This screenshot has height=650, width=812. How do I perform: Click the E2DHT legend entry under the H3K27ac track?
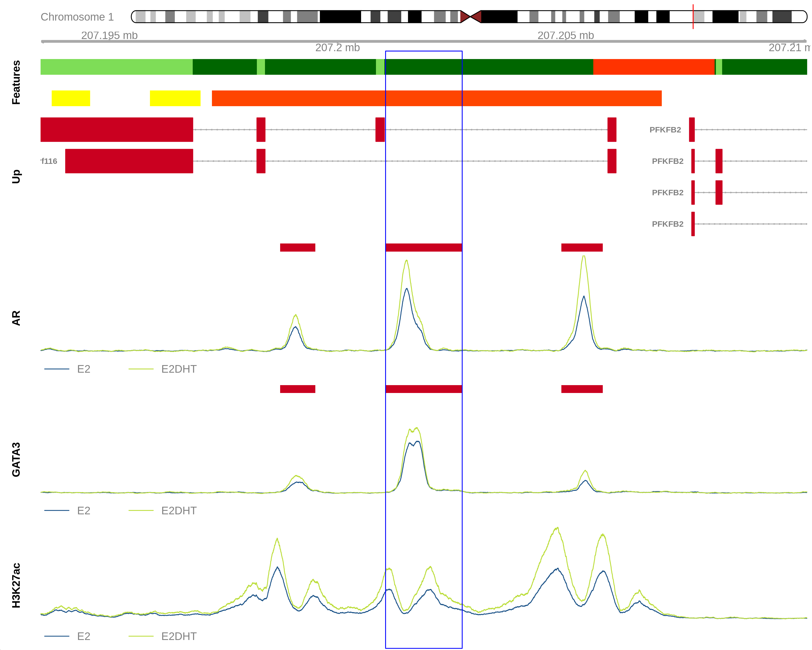[179, 636]
